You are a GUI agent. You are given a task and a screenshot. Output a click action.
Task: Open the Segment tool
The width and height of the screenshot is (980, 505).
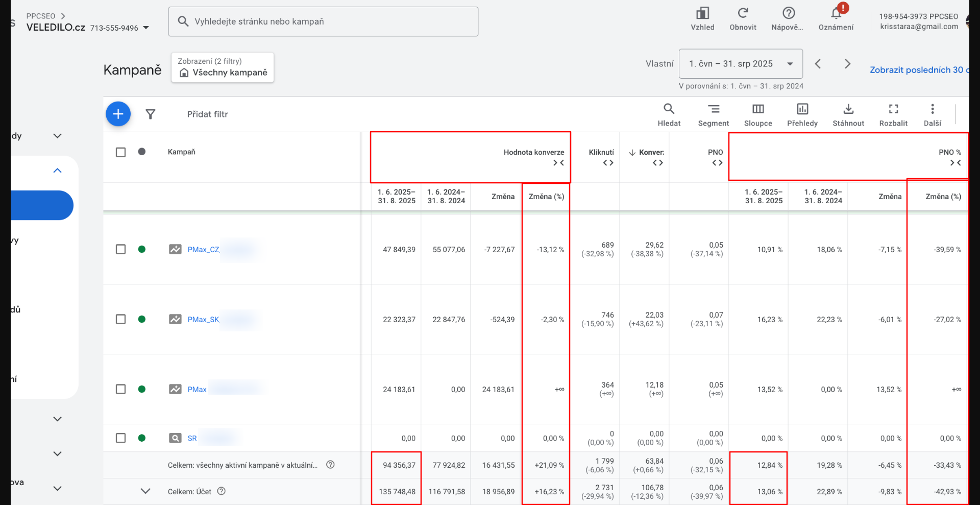tap(713, 114)
